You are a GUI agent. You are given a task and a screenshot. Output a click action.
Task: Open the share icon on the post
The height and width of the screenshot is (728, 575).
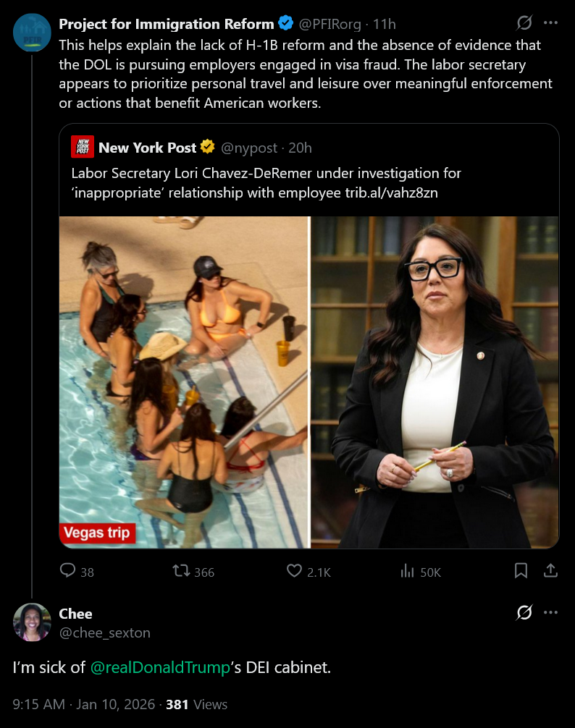(x=550, y=571)
